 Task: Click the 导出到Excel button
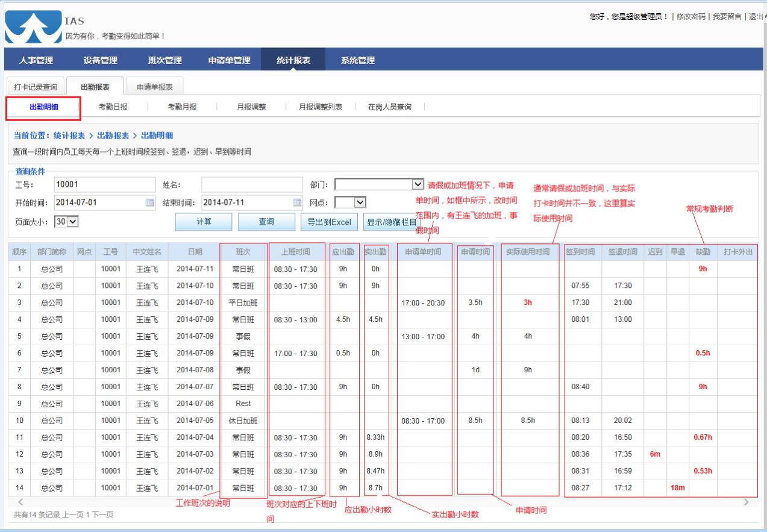click(x=329, y=222)
